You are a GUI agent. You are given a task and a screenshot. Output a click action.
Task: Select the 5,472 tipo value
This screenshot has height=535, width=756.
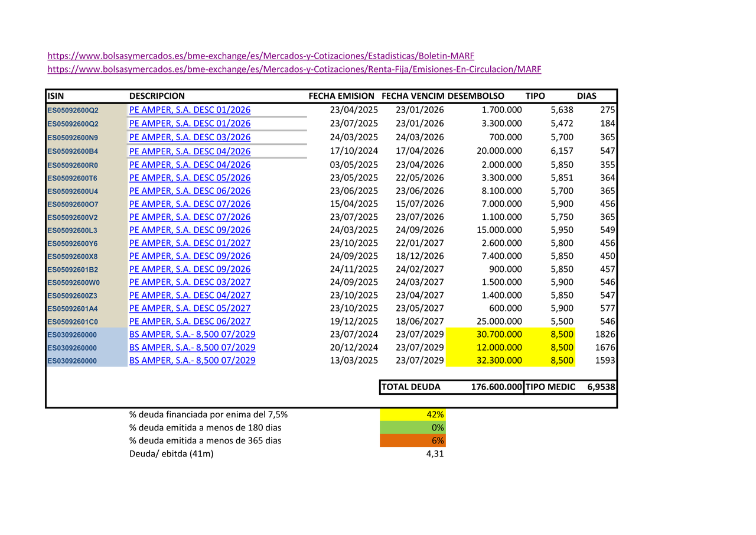(562, 124)
